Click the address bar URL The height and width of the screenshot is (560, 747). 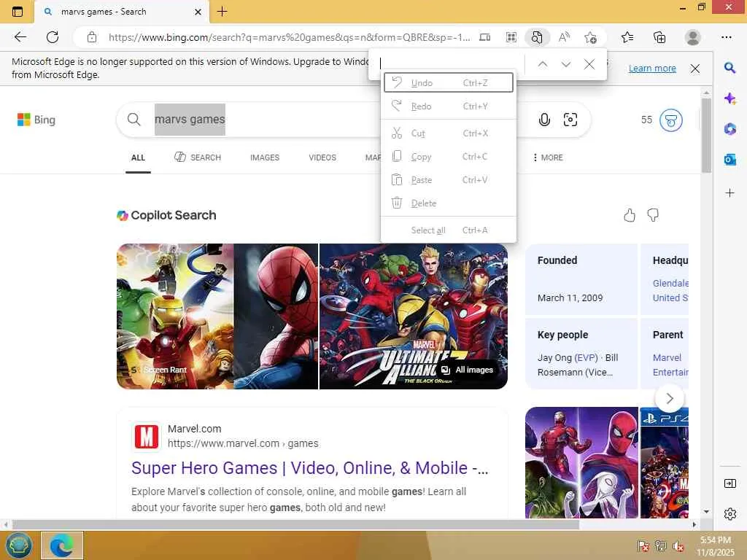(x=289, y=37)
